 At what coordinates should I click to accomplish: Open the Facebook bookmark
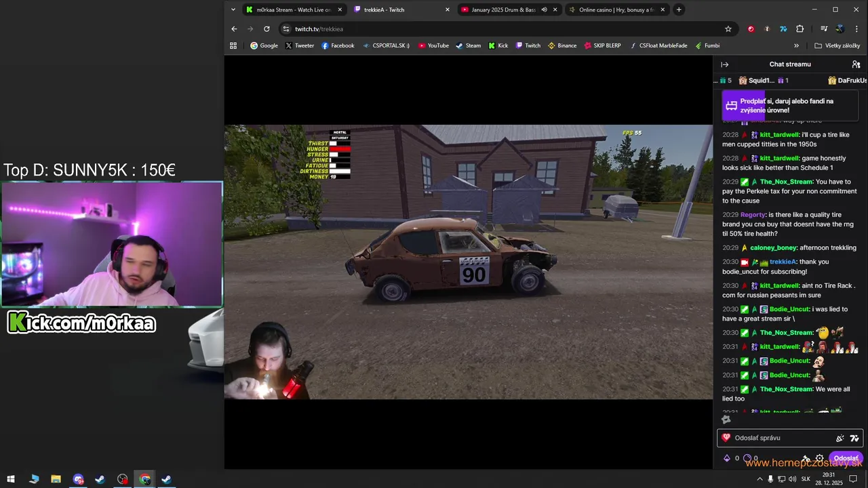[338, 45]
